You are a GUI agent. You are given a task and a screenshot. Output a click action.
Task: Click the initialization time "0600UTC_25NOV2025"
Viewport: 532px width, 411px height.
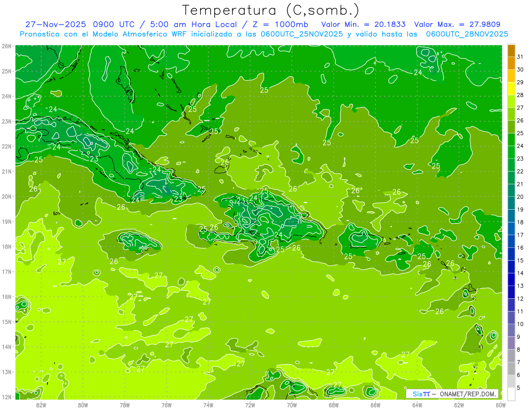(x=301, y=34)
